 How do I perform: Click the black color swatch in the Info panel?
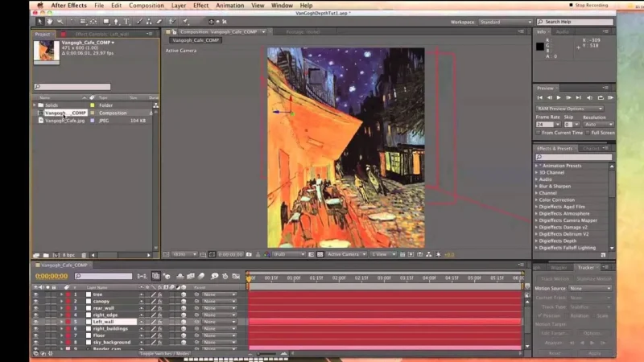541,47
